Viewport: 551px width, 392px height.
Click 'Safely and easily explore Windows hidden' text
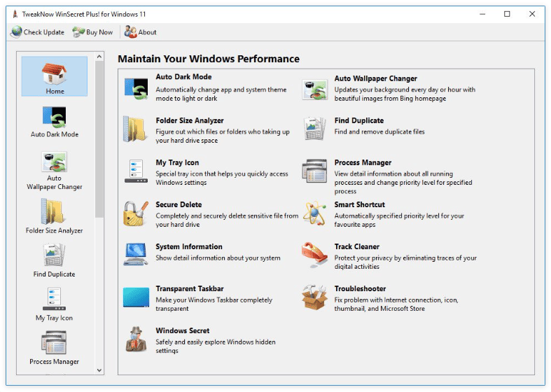point(216,342)
